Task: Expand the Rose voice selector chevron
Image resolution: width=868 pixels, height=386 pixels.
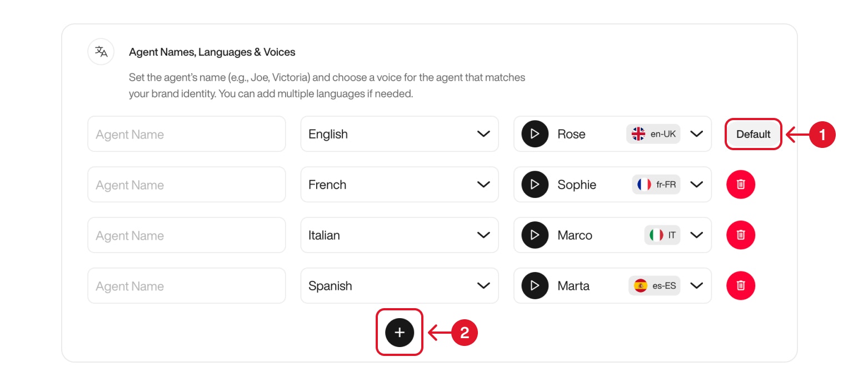Action: 697,133
